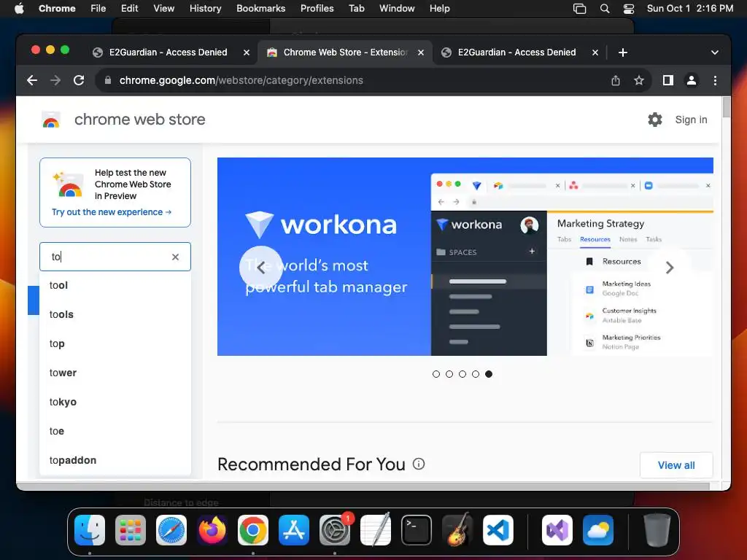Open System Settings from the dock
This screenshot has height=560, width=747.
click(x=334, y=530)
